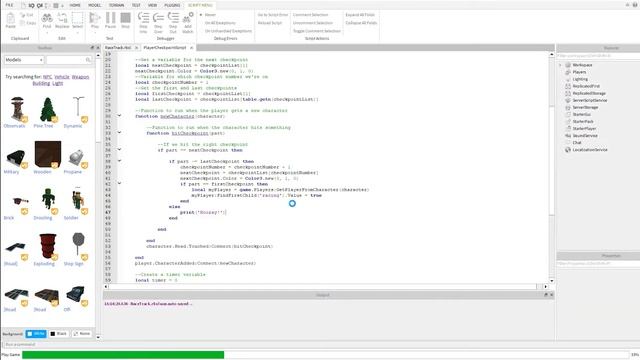The height and width of the screenshot is (360, 640).
Task: Select ServerScriptService in Explorer
Action: pos(589,100)
